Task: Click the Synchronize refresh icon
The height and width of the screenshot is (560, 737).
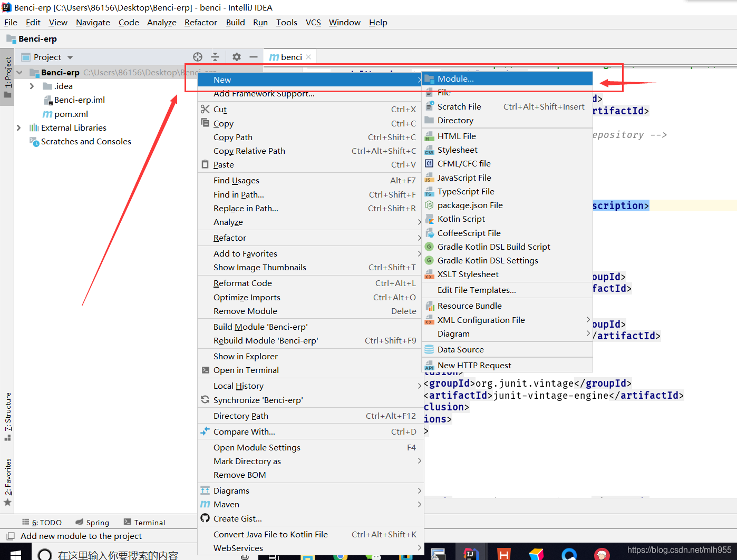Action: pyautogui.click(x=205, y=400)
